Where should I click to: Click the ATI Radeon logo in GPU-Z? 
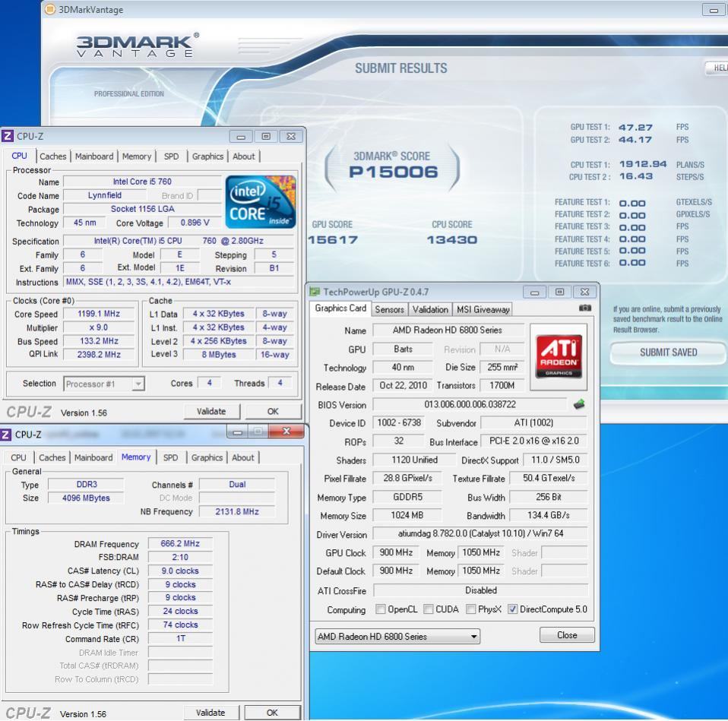[x=559, y=356]
